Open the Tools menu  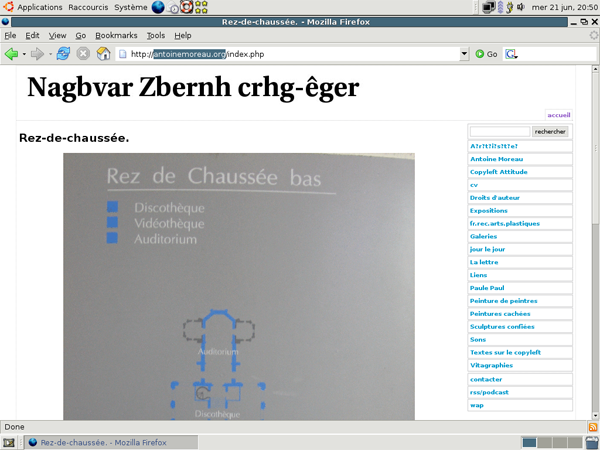155,35
